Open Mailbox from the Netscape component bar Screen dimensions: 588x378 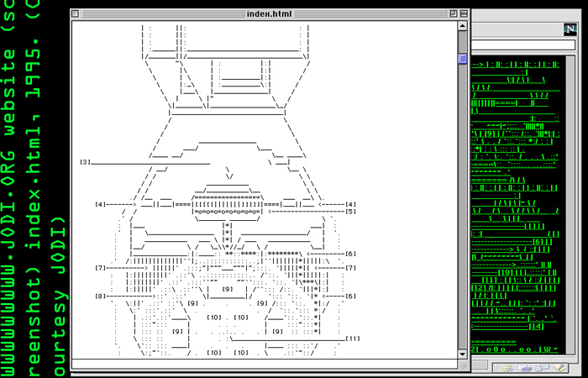click(x=525, y=368)
